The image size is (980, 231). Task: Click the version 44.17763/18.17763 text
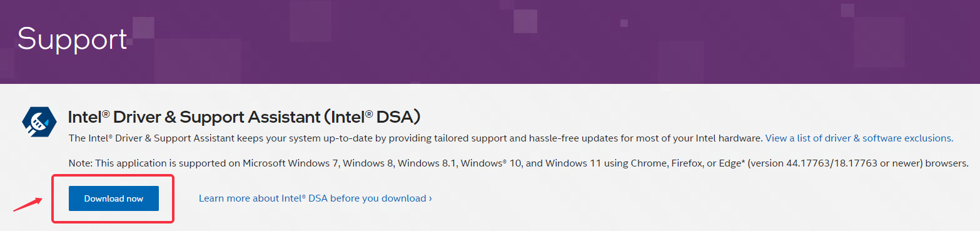pyautogui.click(x=810, y=163)
